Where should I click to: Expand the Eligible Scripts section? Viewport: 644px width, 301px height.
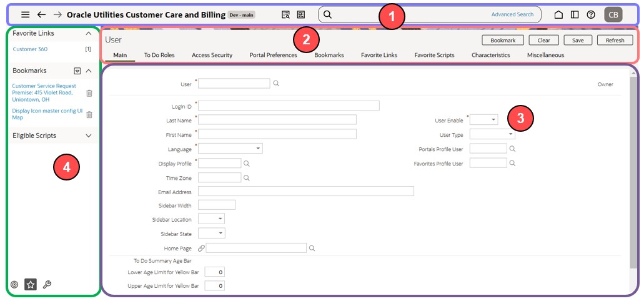[88, 136]
